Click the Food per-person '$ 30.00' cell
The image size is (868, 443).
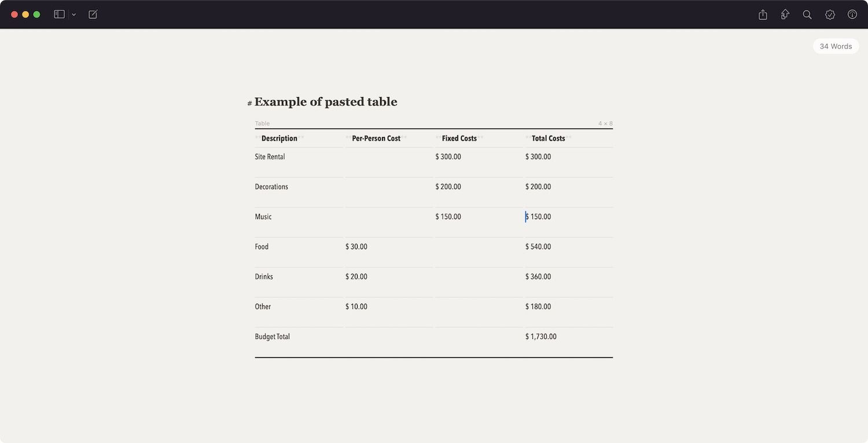tap(356, 247)
